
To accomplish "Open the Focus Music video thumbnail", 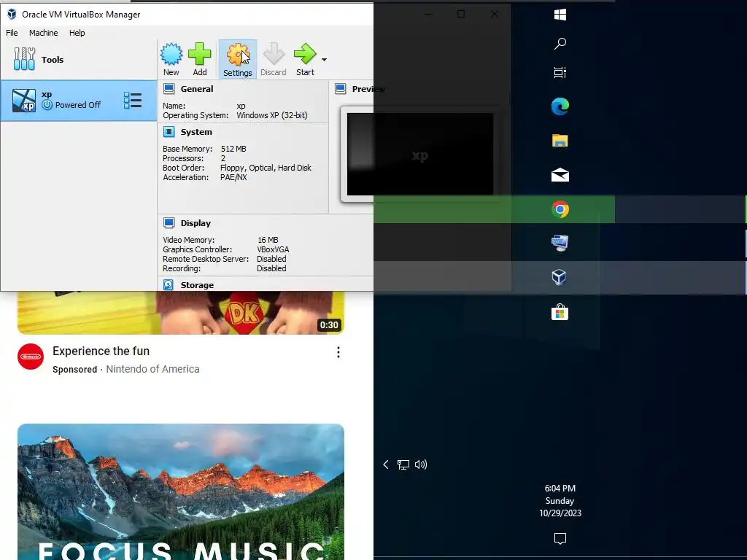I will [181, 492].
